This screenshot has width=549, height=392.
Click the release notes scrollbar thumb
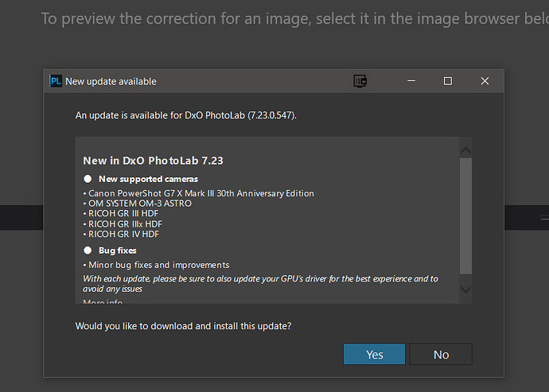465,216
